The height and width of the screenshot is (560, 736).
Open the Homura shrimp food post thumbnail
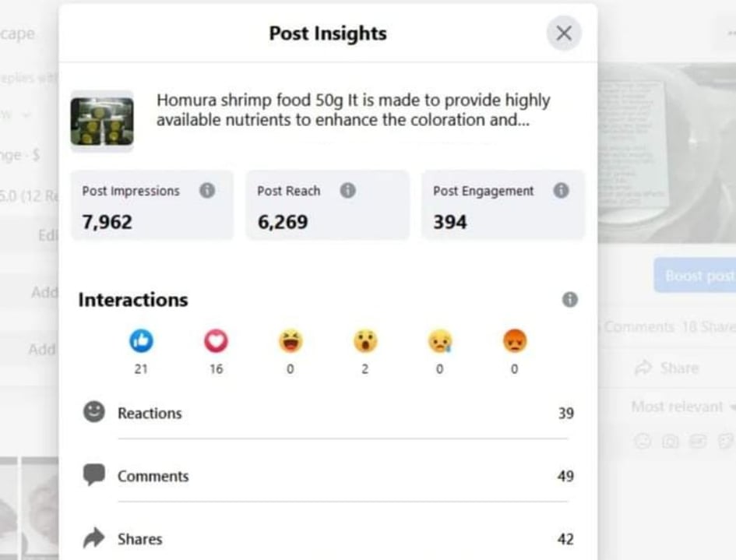[x=102, y=121]
